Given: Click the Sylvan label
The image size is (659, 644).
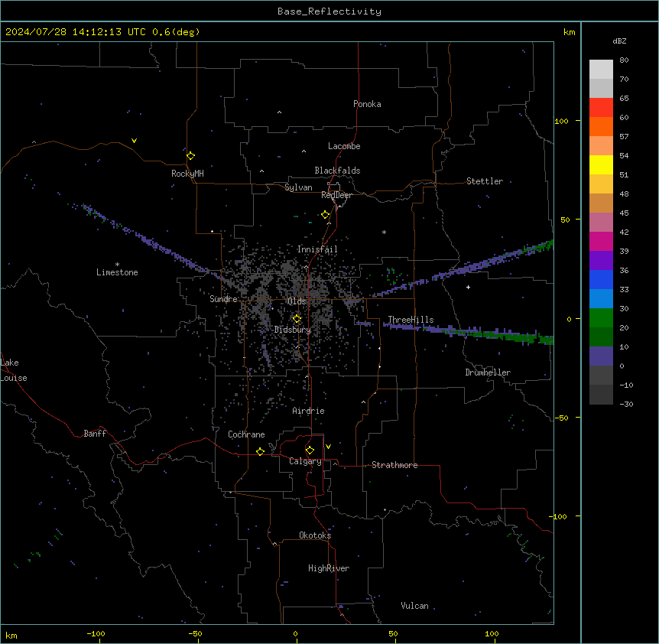Looking at the screenshot, I should (x=298, y=187).
